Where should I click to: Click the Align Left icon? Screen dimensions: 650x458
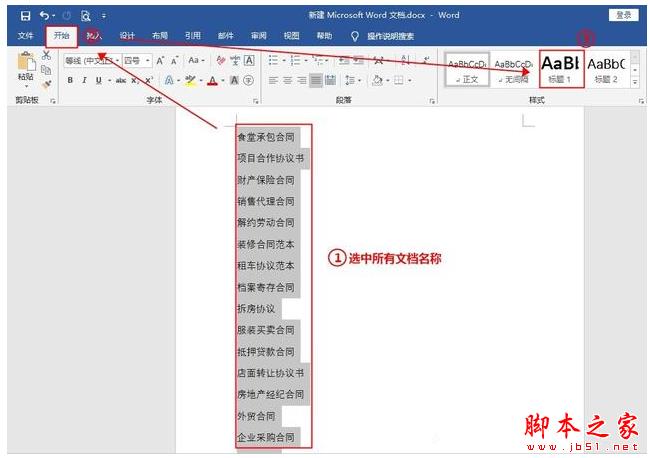(x=273, y=80)
